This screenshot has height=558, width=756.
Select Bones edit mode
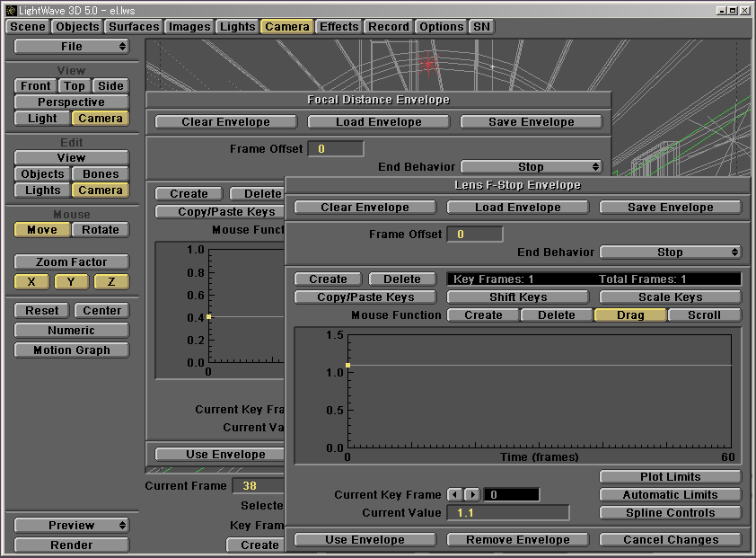[x=100, y=173]
